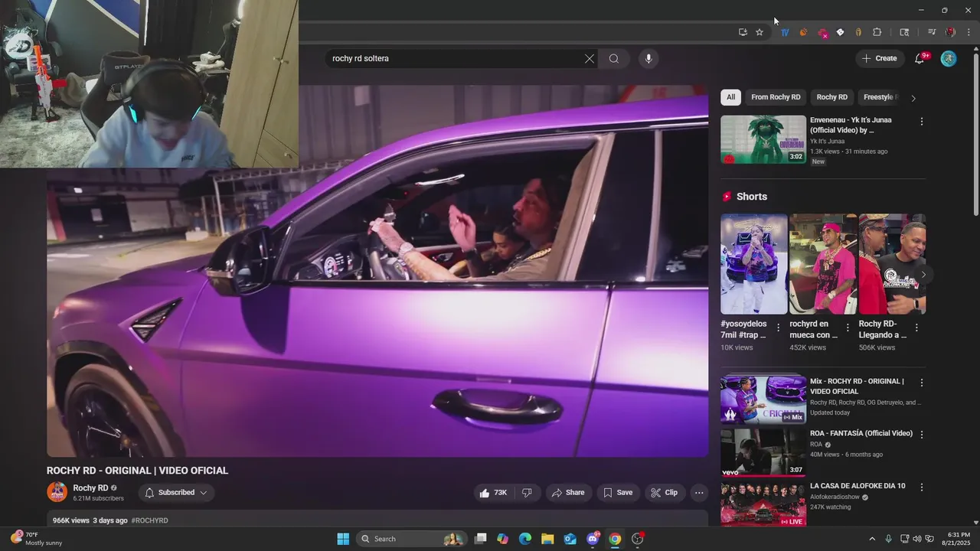Screen dimensions: 980x551
Task: Open the Envenenau video thumbnail
Action: pos(763,139)
